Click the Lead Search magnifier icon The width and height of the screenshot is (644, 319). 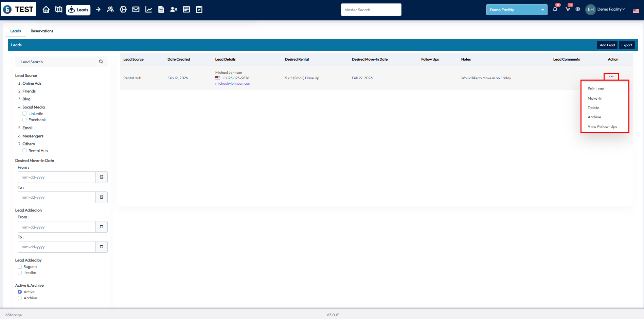[x=101, y=62]
